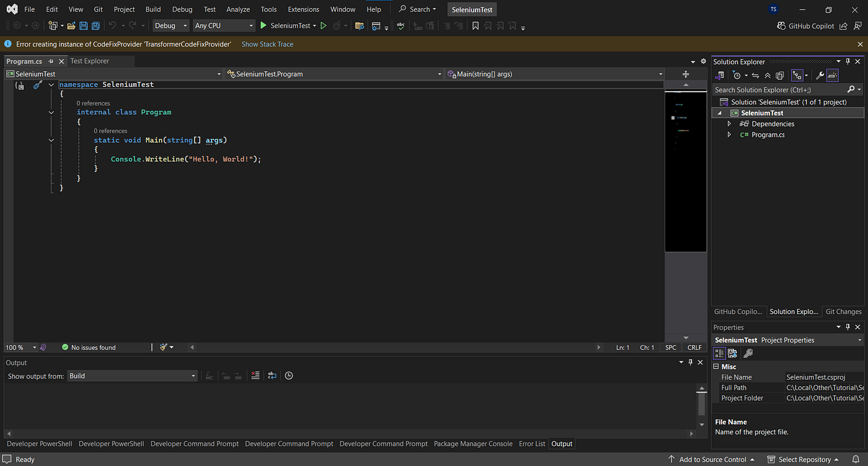Open the Find in Files folder icon
The height and width of the screenshot is (466, 868).
359,25
